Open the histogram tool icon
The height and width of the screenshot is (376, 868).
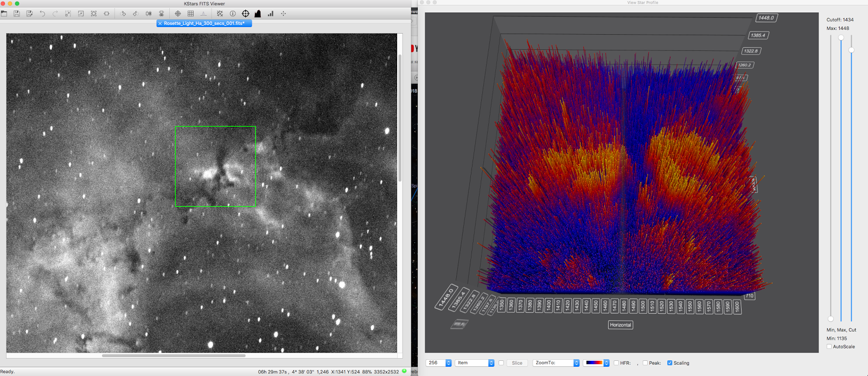click(258, 14)
